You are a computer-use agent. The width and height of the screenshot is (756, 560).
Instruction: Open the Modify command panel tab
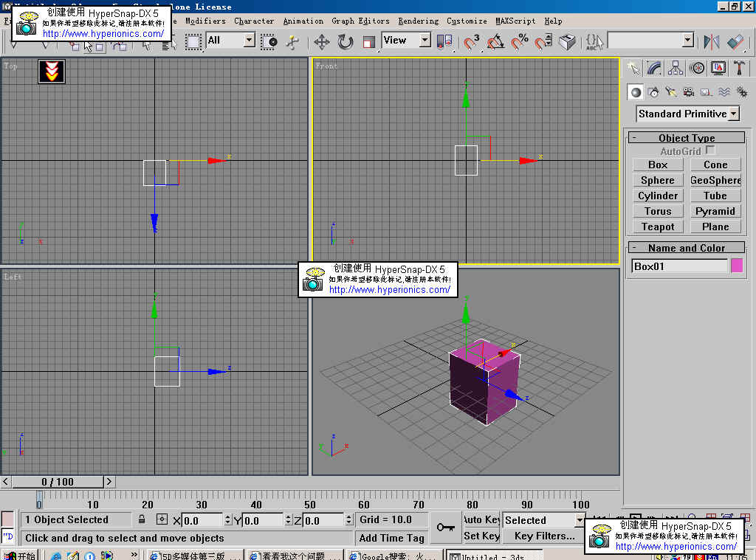[x=654, y=69]
